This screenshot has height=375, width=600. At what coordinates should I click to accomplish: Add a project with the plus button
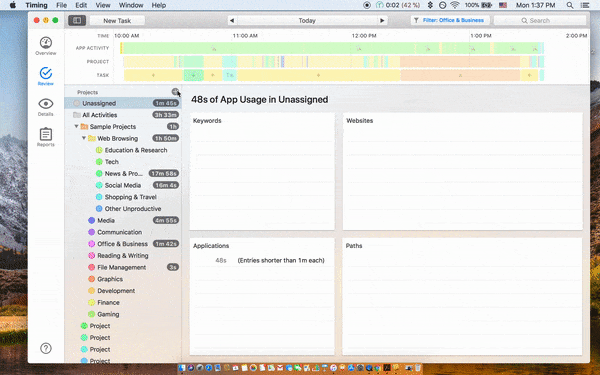(175, 91)
